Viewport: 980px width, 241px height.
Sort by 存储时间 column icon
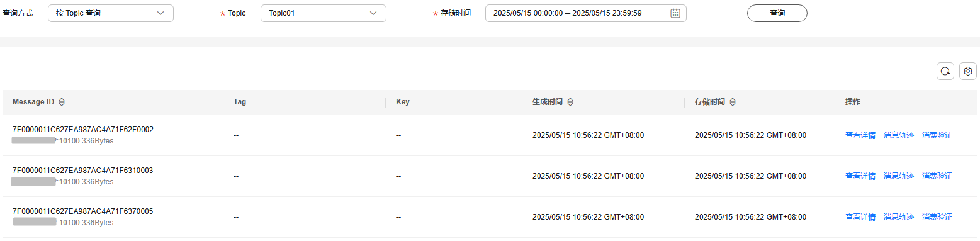point(733,102)
